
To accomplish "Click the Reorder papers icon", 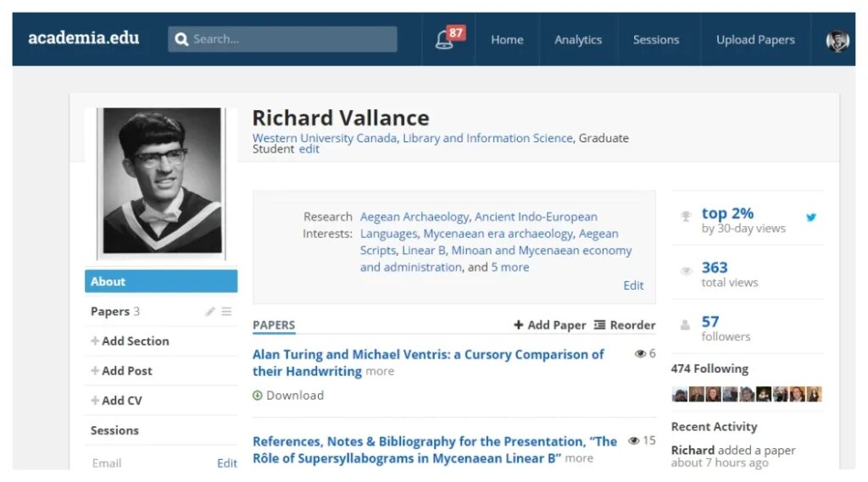I will (599, 324).
